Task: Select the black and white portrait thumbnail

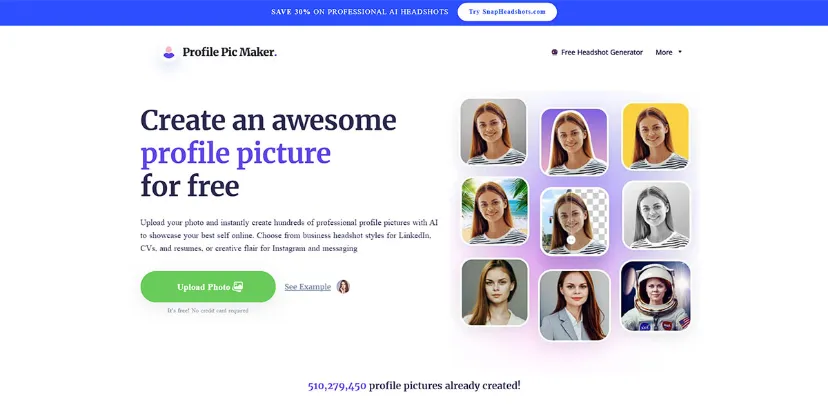Action: (656, 215)
